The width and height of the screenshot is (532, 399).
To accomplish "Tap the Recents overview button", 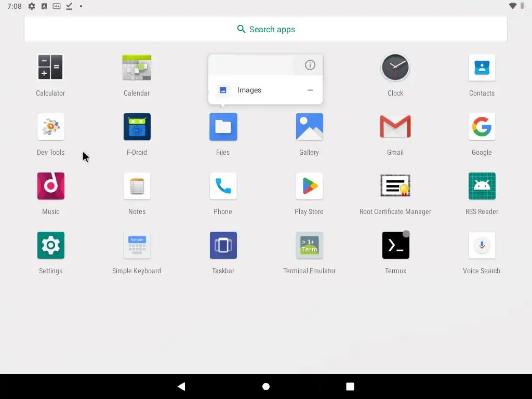I will (x=350, y=387).
